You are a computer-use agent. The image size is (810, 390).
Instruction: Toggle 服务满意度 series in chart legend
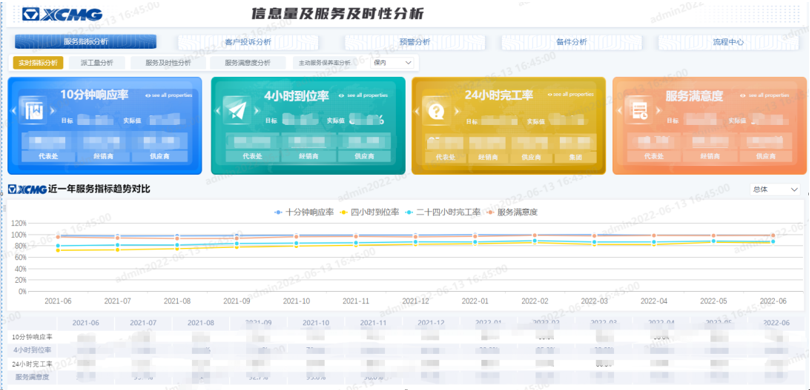[x=512, y=212]
